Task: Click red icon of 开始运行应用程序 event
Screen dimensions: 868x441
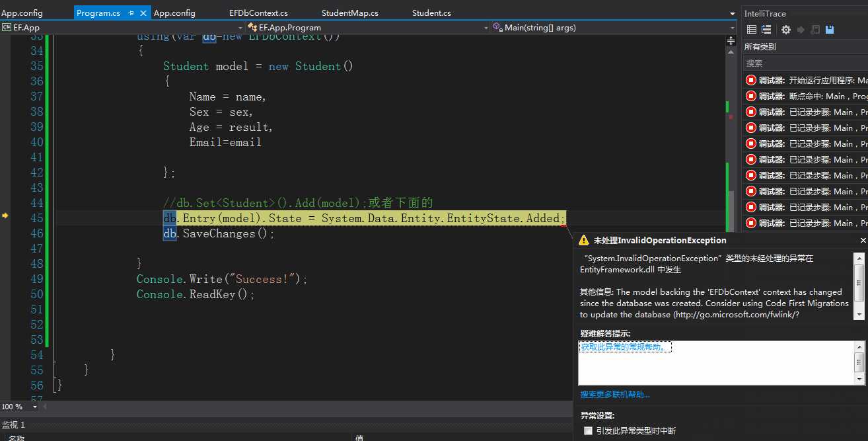Action: 750,80
